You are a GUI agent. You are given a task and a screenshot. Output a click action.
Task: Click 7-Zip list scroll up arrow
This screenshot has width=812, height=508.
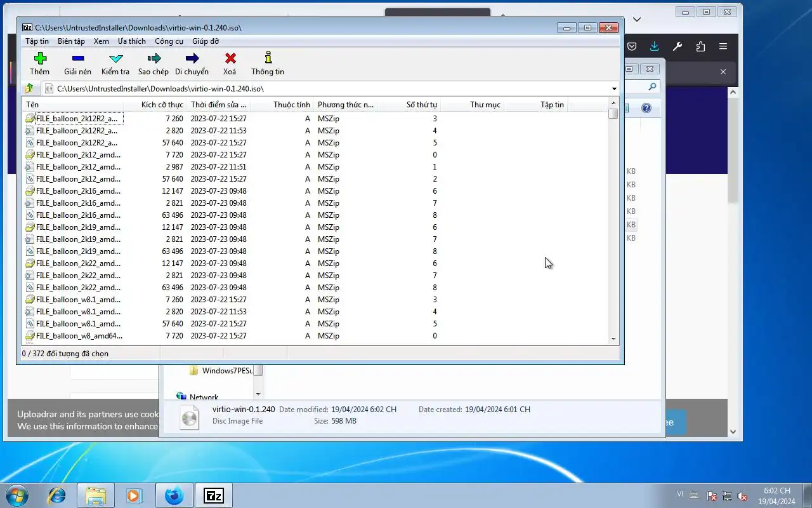(x=613, y=103)
